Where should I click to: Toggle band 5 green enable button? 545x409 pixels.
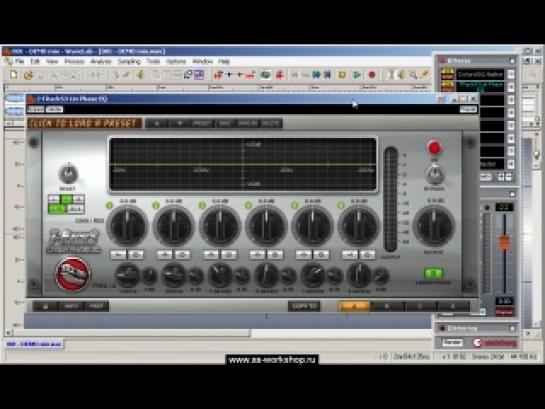(295, 205)
